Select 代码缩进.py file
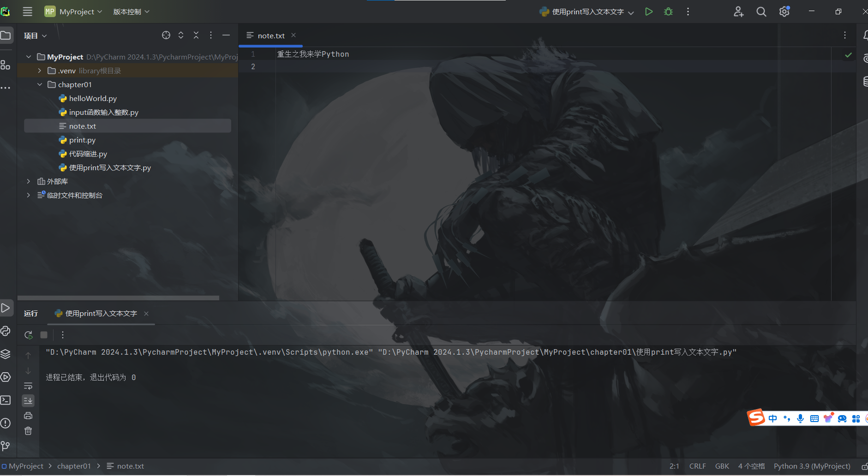Screen dimensions: 868x476 coord(88,154)
